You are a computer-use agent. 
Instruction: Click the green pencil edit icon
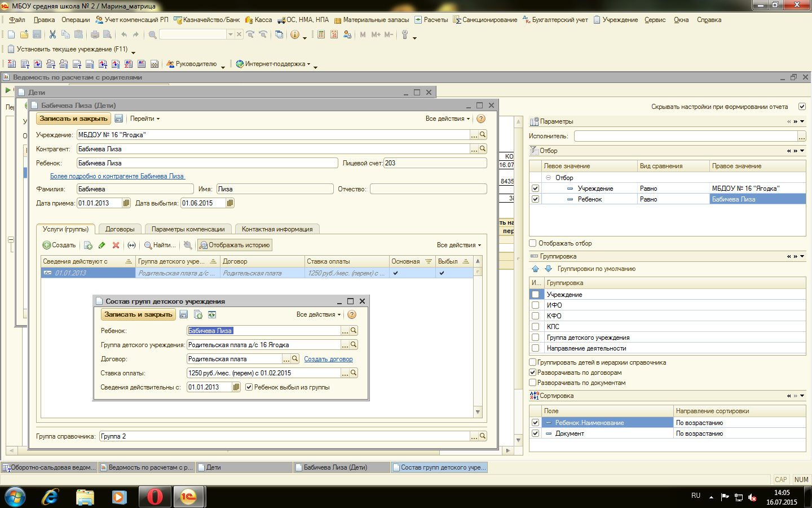tap(101, 245)
